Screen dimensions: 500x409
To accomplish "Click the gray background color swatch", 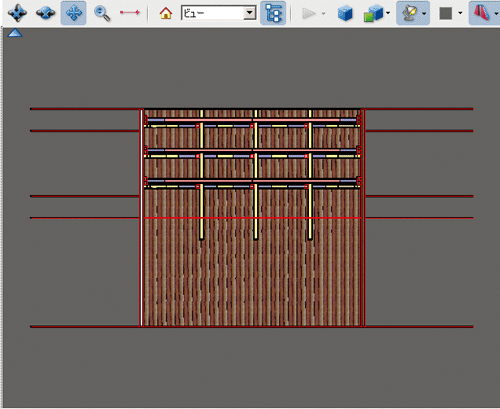I will click(x=446, y=13).
